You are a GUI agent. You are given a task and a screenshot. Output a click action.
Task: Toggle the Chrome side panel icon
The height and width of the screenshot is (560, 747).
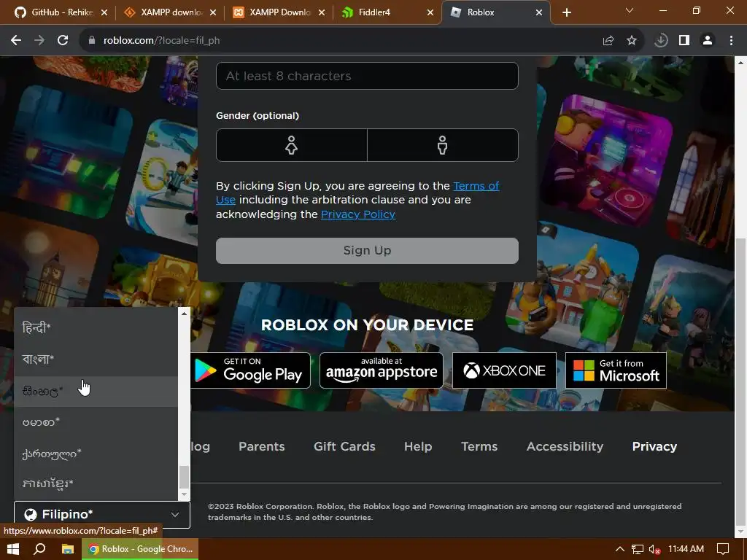pos(684,41)
